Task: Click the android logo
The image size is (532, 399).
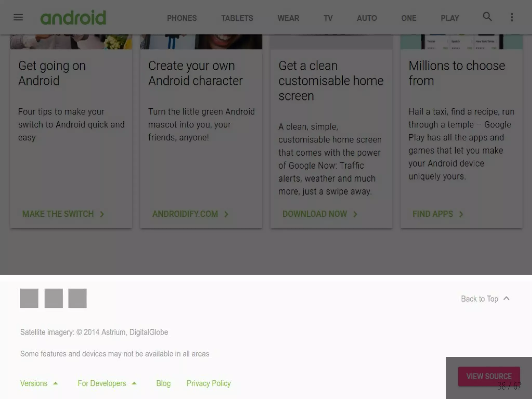Action: click(73, 18)
